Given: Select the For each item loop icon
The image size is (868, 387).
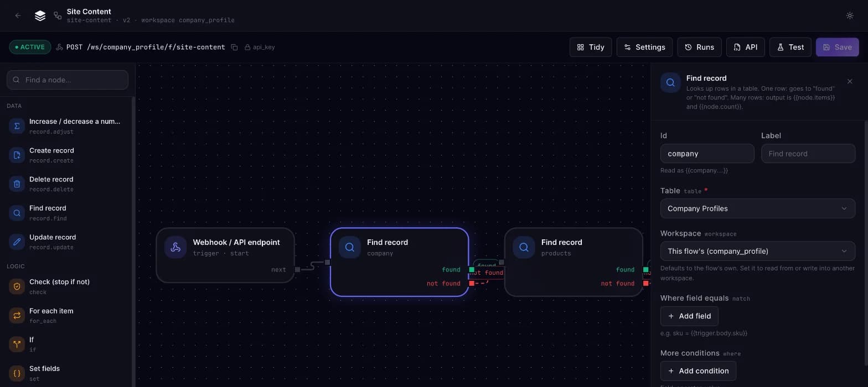Looking at the screenshot, I should [x=17, y=315].
